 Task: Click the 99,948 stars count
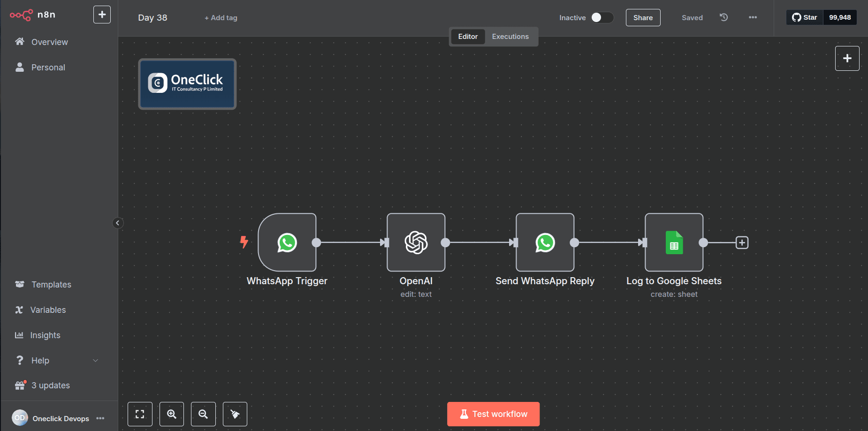[840, 17]
